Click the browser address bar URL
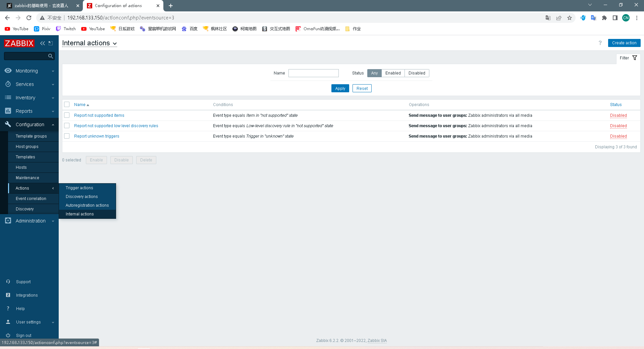The image size is (644, 349). point(121,18)
